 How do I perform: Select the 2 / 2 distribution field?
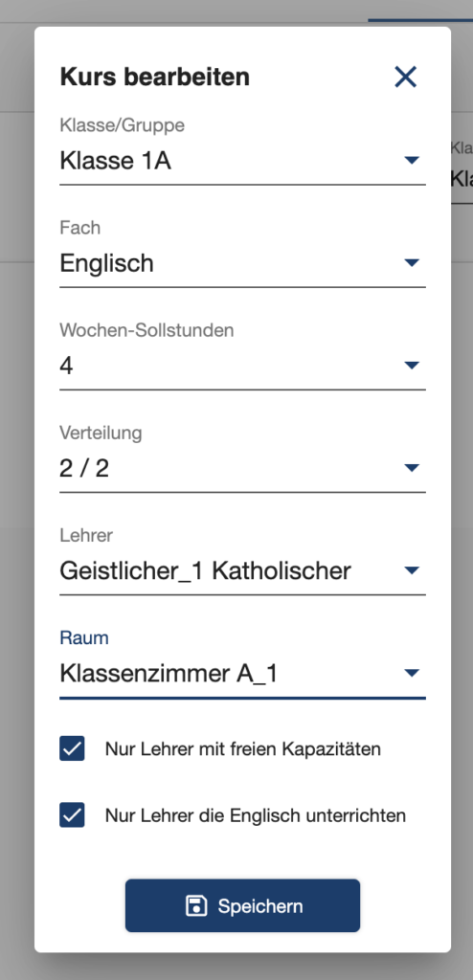(243, 469)
